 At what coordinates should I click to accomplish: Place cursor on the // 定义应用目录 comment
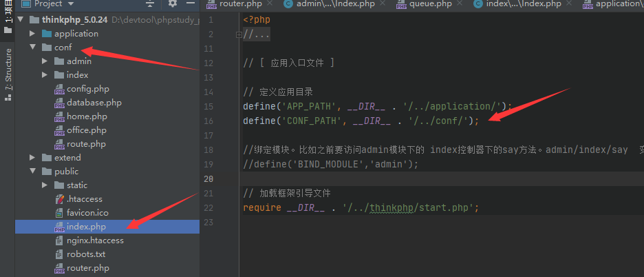(x=278, y=92)
